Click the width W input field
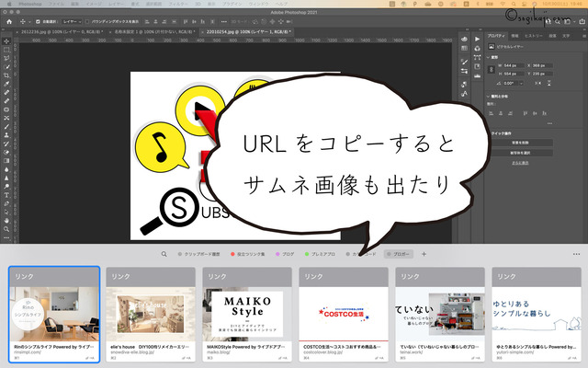Viewport: 588px width, 368px height. [514, 65]
